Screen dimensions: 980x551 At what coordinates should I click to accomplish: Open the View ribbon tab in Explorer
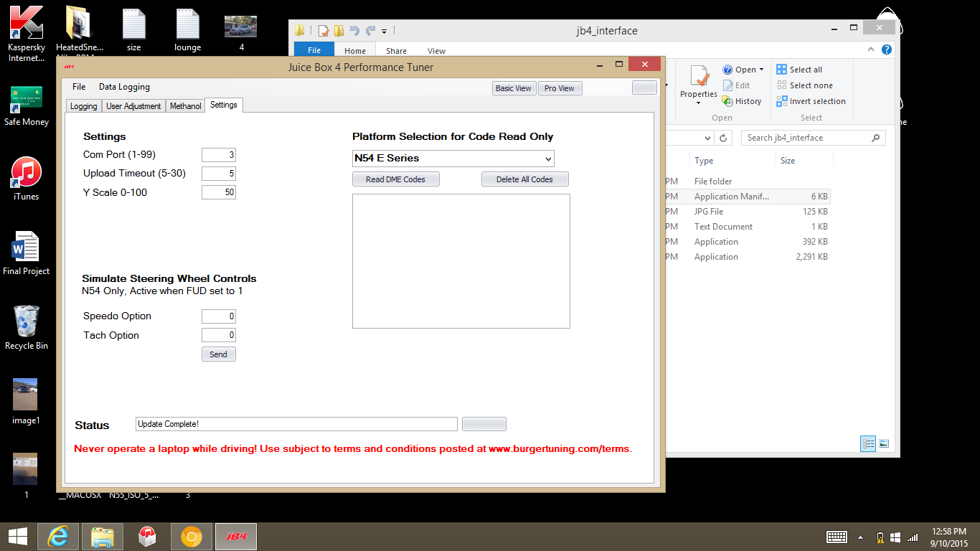point(436,51)
